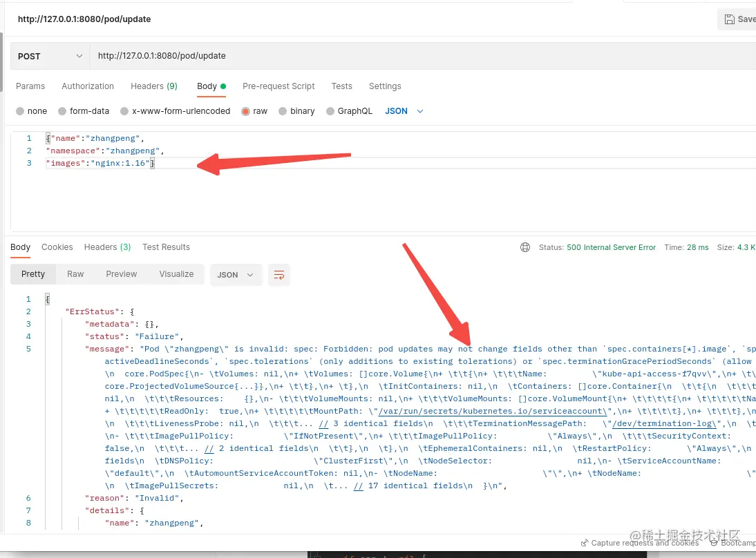Screen dimensions: 756x558
Task: Select x-www-form-urlencoded body type
Action: click(x=175, y=111)
